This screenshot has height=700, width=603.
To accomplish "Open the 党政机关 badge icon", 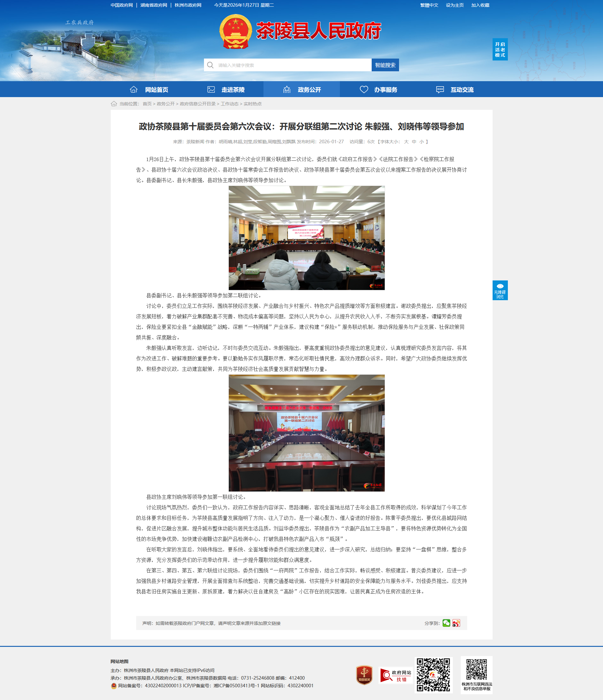I will tap(364, 675).
